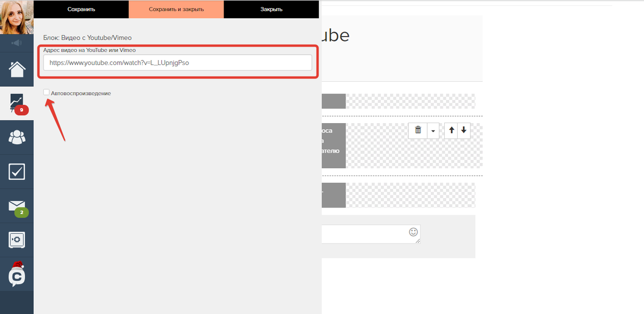Click the 'Блок: Видео с Youtube/Vimeo' heading text

pos(88,38)
